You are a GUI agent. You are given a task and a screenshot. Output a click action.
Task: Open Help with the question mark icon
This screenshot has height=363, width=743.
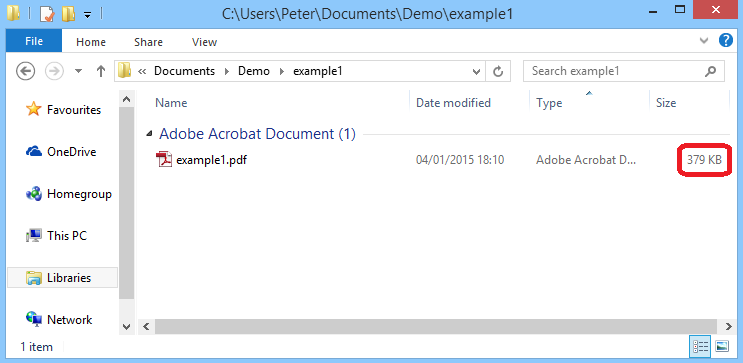coord(725,40)
